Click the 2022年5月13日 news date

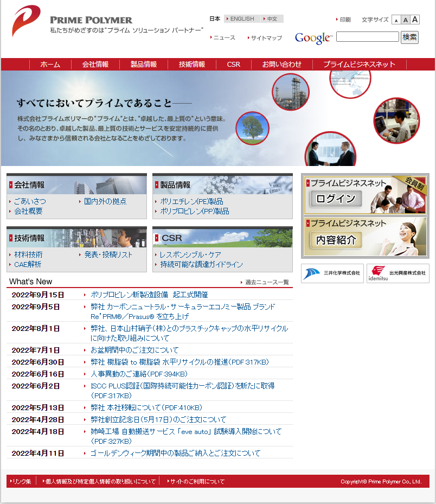(x=38, y=407)
